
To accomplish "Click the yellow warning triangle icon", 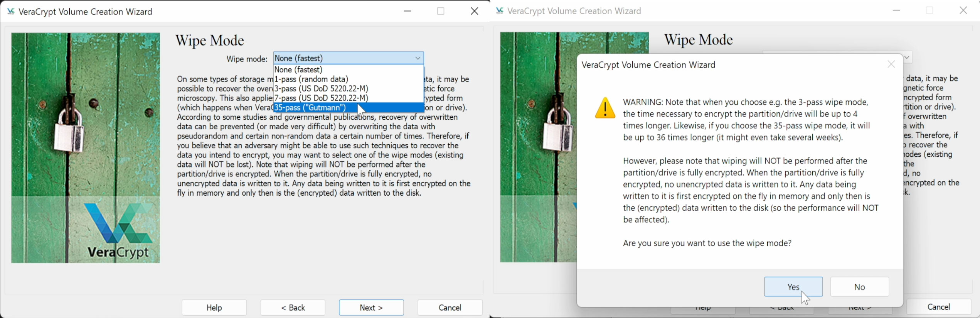I will point(605,108).
